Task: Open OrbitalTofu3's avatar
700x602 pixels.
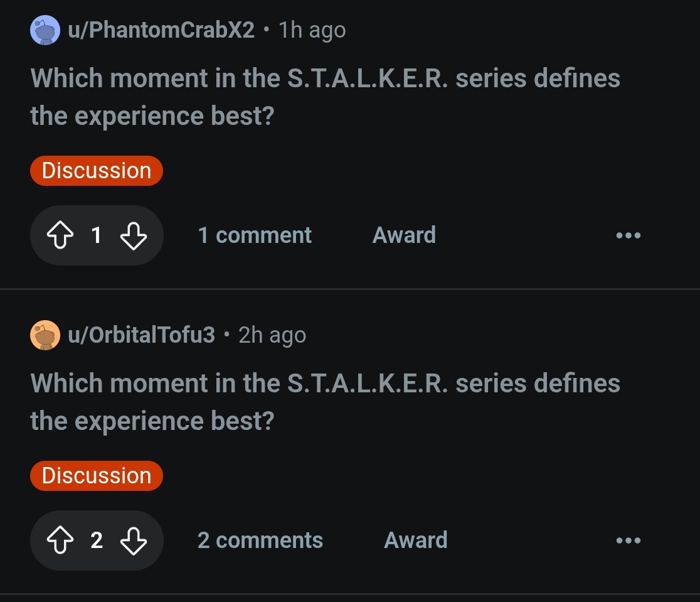Action: [45, 335]
